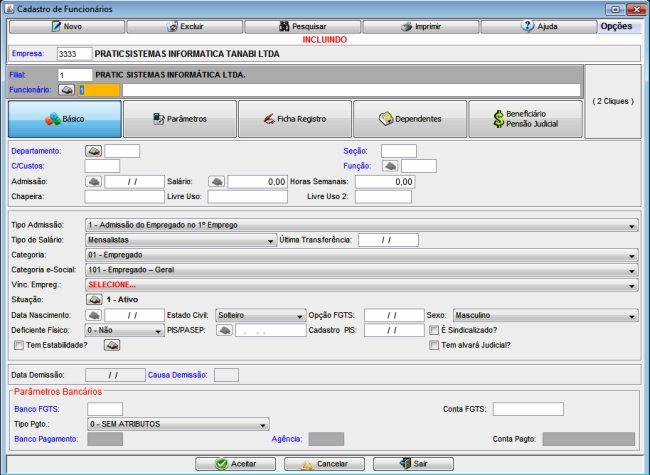Switch to the Básico tab
Screen dimensions: 650x475
tap(65, 119)
